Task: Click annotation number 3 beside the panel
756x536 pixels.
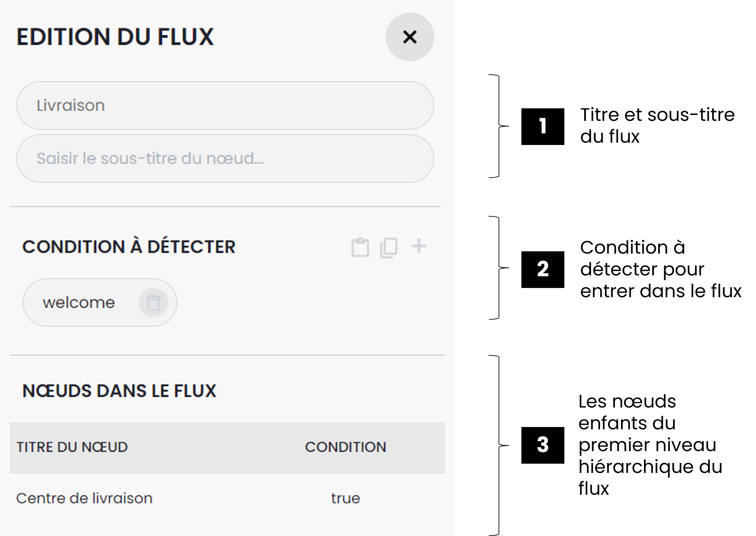Action: point(543,445)
